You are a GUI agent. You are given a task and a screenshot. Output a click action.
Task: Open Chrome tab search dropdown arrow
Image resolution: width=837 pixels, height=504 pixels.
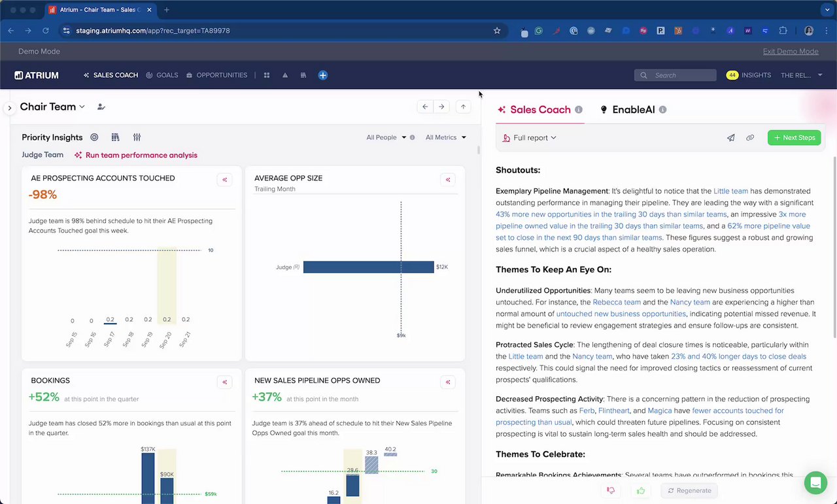coord(827,10)
